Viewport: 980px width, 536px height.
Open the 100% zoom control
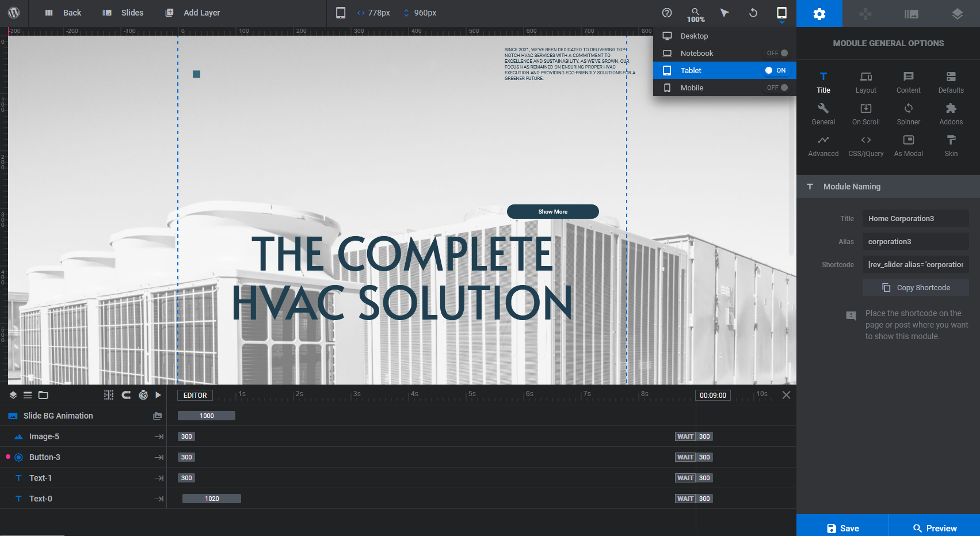(696, 14)
